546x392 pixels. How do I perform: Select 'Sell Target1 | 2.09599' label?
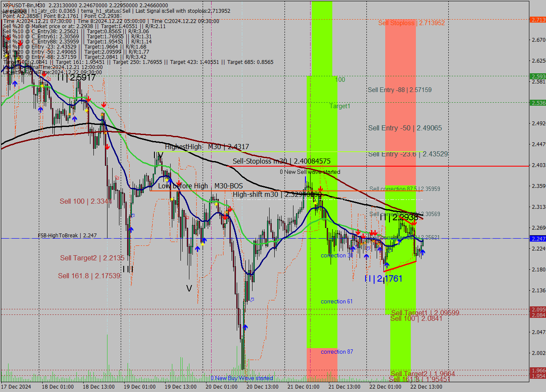coord(425,313)
